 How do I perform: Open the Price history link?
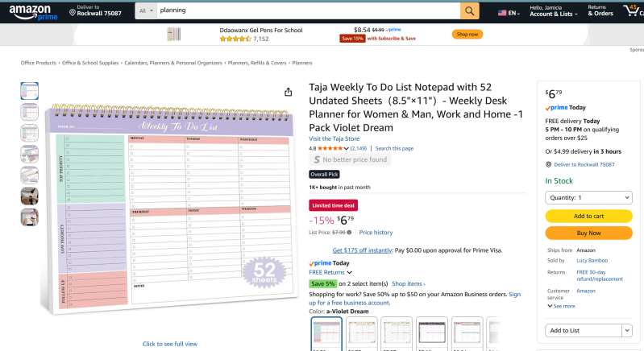coord(376,233)
